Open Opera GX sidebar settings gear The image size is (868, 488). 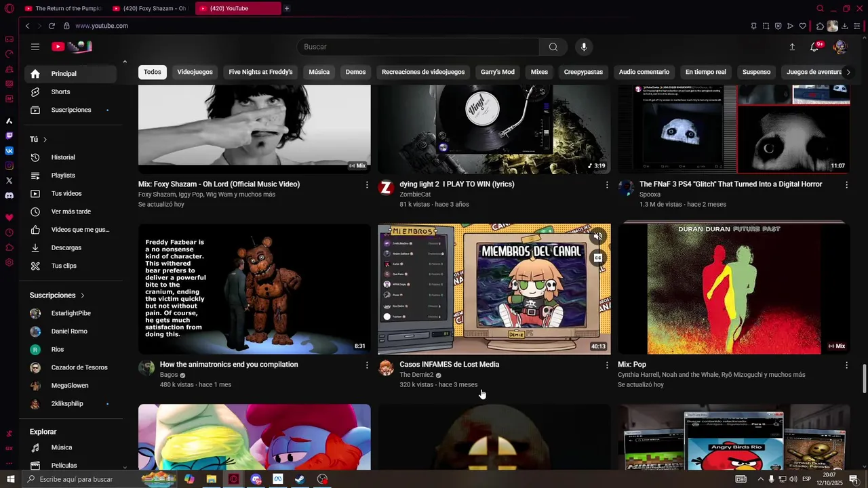coord(9,262)
